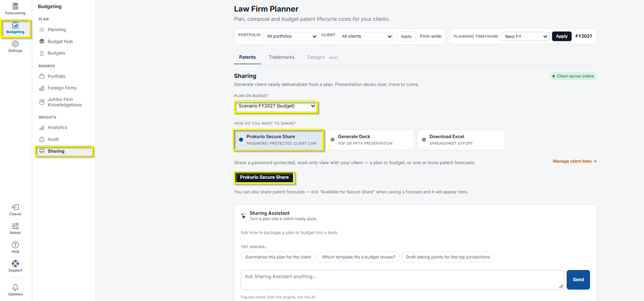The image size is (644, 301).
Task: Open the Scenario FY2027 (budget) dropdown
Action: (277, 106)
